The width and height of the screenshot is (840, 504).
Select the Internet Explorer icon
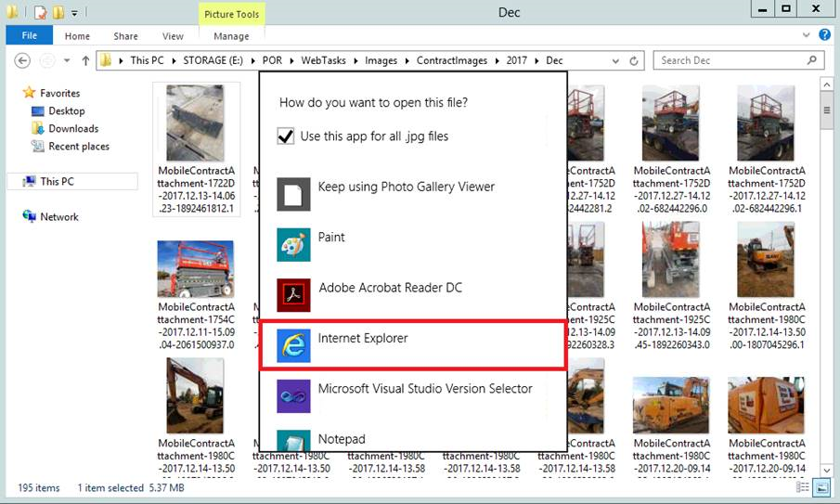(x=293, y=344)
